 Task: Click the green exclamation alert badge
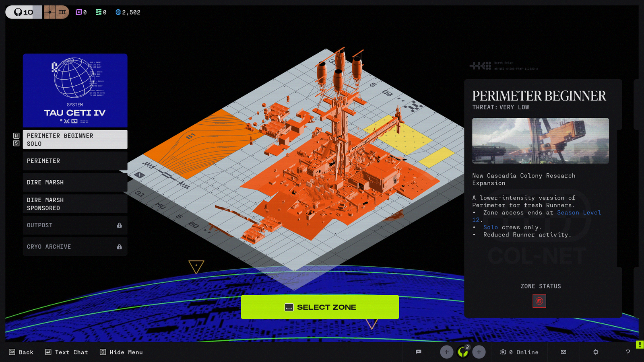(x=640, y=345)
